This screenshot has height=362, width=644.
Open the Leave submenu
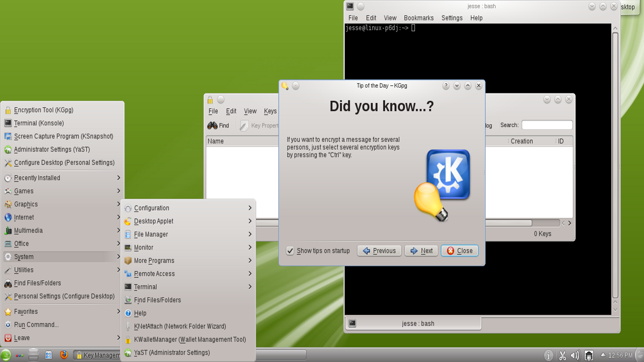click(x=63, y=338)
